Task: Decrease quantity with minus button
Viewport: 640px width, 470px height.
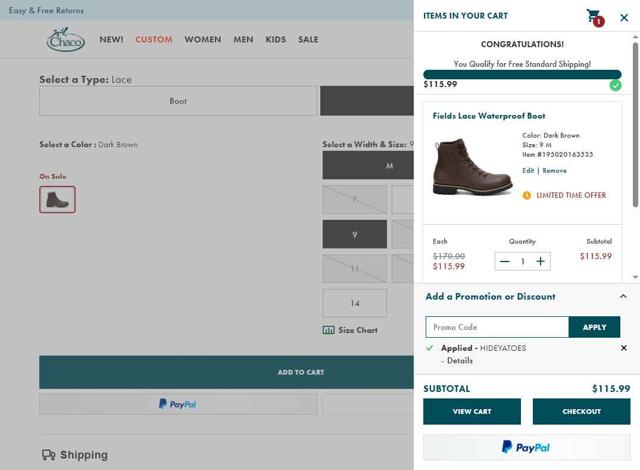Action: 504,262
